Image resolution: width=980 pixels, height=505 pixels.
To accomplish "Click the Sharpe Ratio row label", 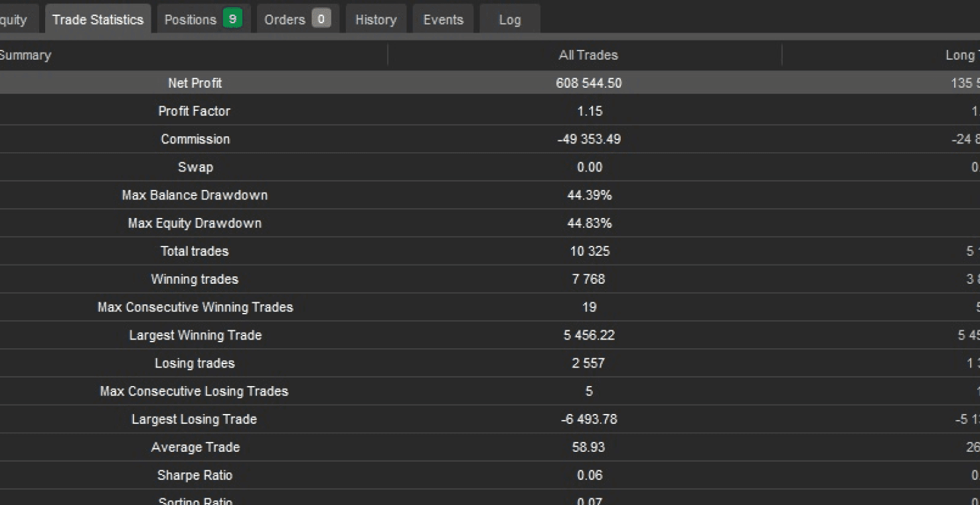I will pos(195,475).
